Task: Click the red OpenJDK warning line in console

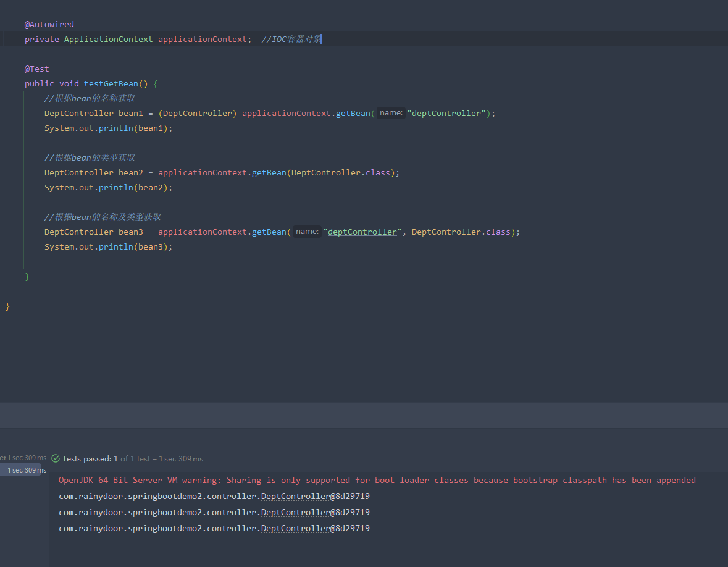Action: pyautogui.click(x=377, y=480)
